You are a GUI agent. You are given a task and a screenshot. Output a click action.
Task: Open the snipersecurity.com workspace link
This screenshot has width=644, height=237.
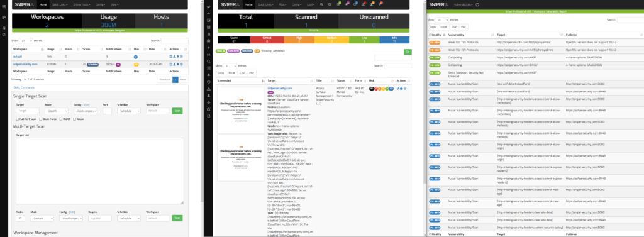(x=25, y=64)
